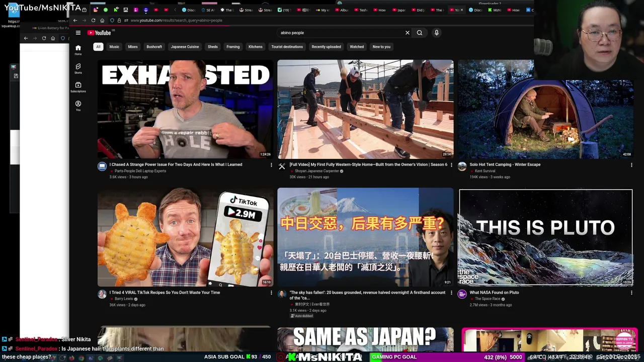Open Parts-People channel avatar
Screen dimensions: 644x362
click(102, 166)
